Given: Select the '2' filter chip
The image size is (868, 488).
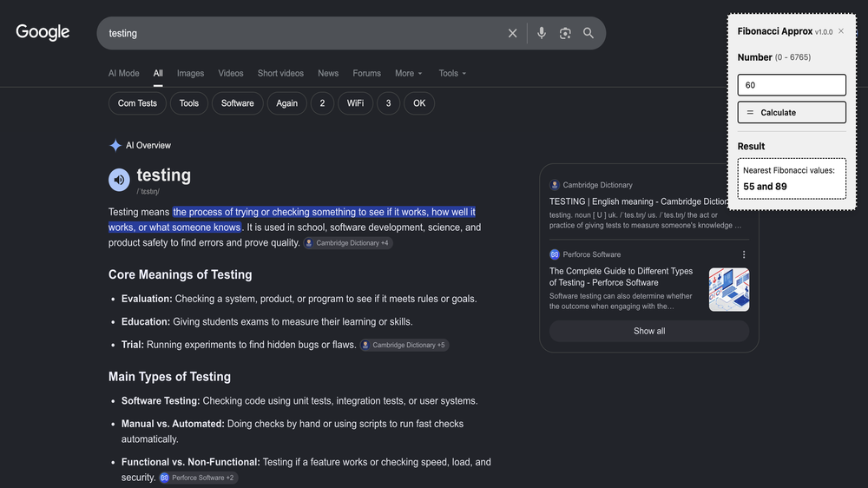Looking at the screenshot, I should point(322,103).
